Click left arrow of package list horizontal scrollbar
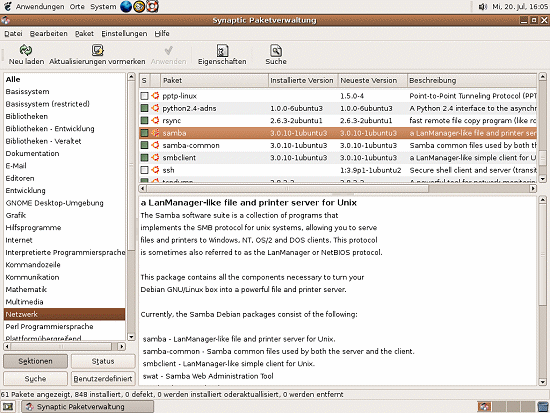Screen dimensions: 550x413 142,188
